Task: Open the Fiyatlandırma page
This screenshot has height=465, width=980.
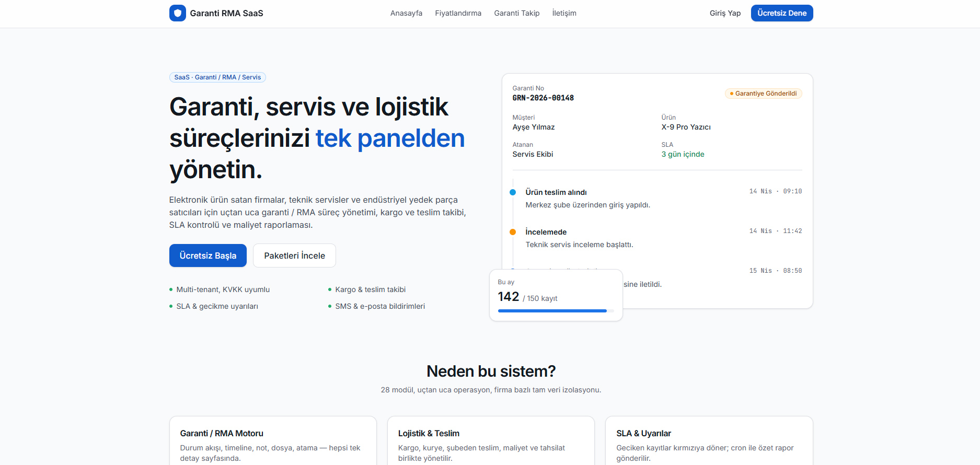Action: 458,13
